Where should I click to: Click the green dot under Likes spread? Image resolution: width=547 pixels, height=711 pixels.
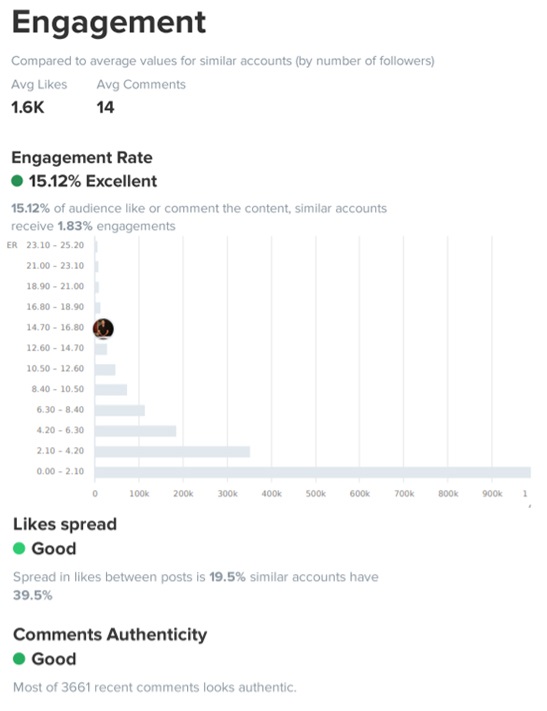19,548
